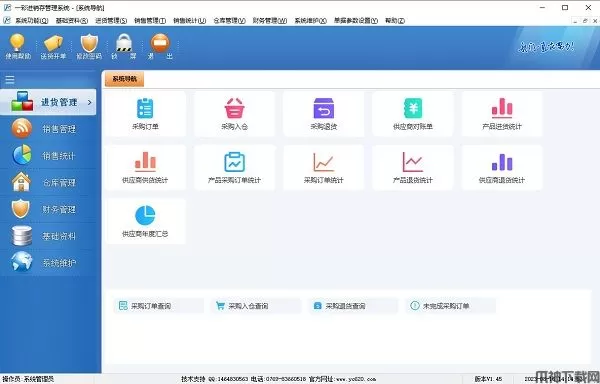
Task: Open the 采购退货 return tile
Action: [324, 114]
